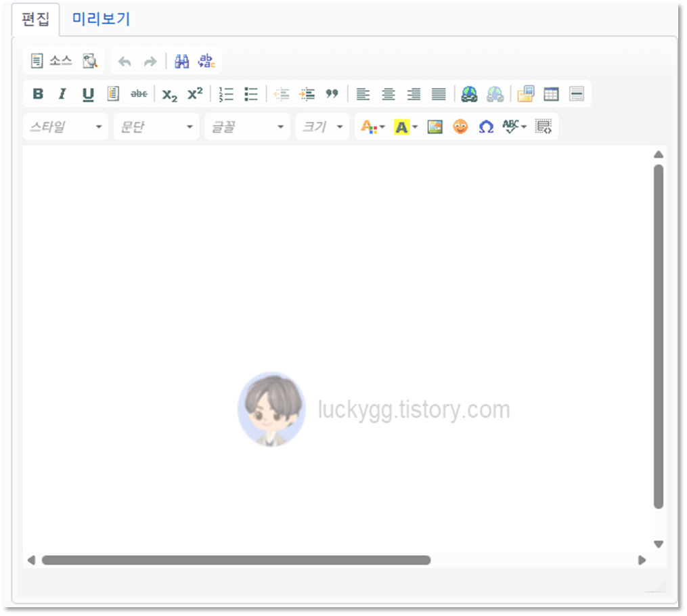
Task: Click the vertical scrollbar thumb
Action: click(658, 336)
